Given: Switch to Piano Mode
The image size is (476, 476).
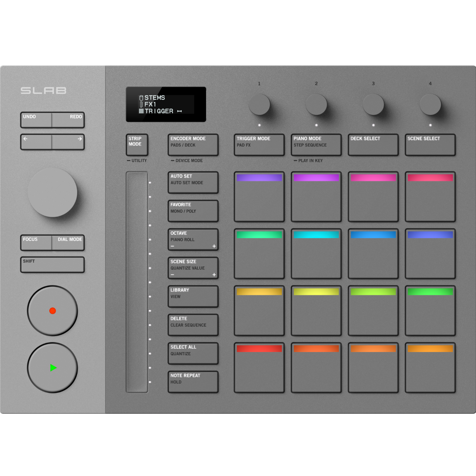Looking at the screenshot, I should pos(316,145).
